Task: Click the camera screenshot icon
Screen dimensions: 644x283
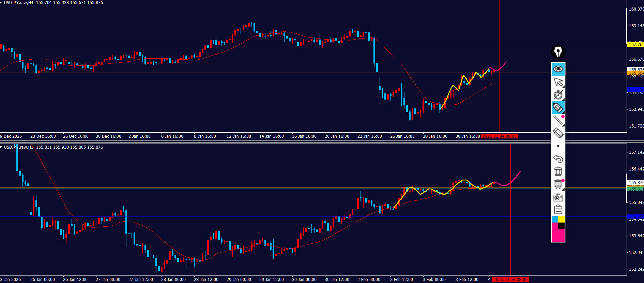Action: click(x=558, y=197)
